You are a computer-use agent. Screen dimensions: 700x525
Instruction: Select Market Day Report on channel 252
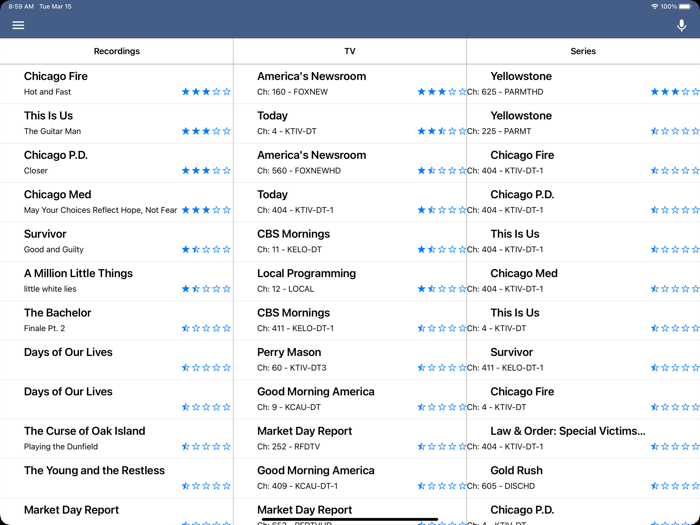350,438
